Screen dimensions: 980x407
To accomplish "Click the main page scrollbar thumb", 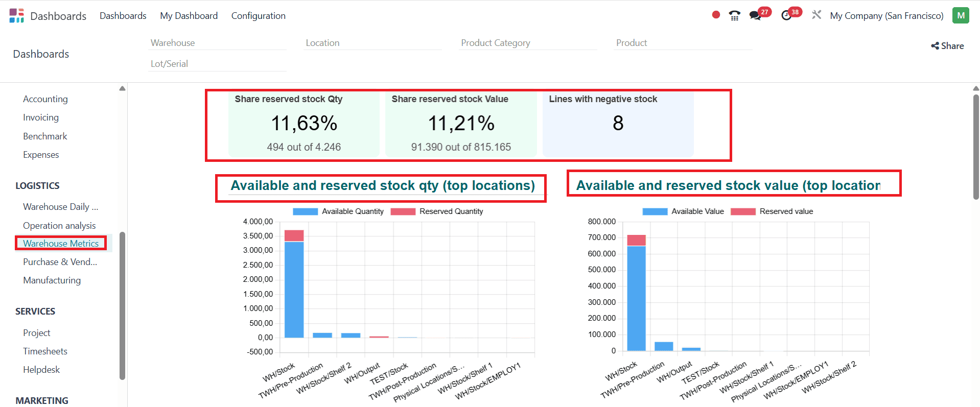I will point(976,147).
